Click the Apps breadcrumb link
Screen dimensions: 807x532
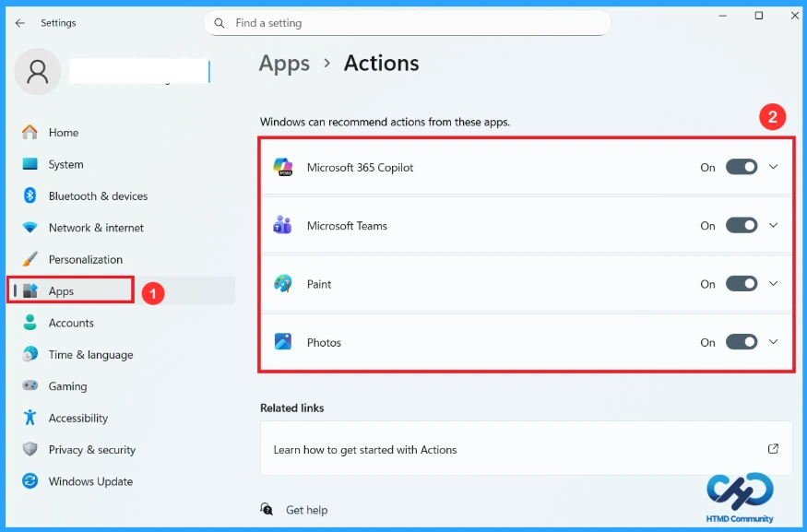click(284, 64)
